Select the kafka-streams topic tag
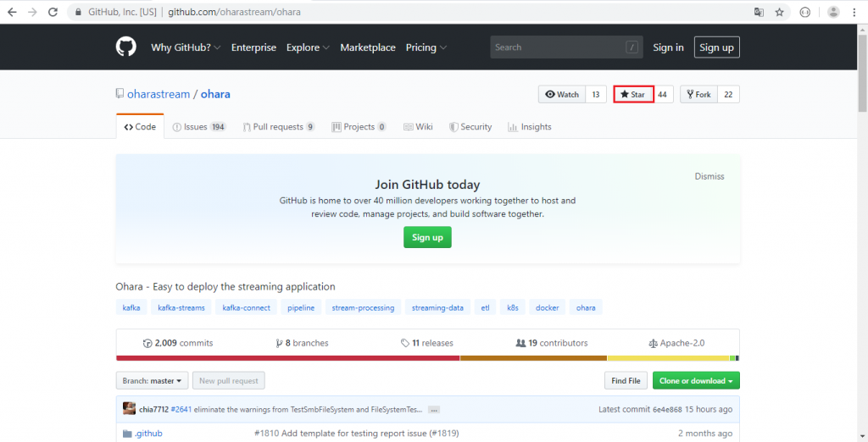This screenshot has width=868, height=442. tap(181, 307)
